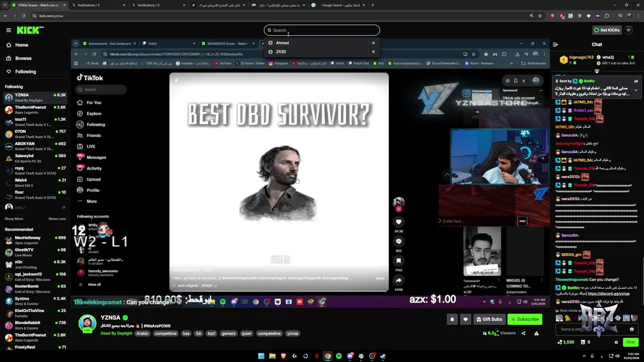644x362 pixels.
Task: Open ABOKYAN followed channel
Action: point(35,146)
